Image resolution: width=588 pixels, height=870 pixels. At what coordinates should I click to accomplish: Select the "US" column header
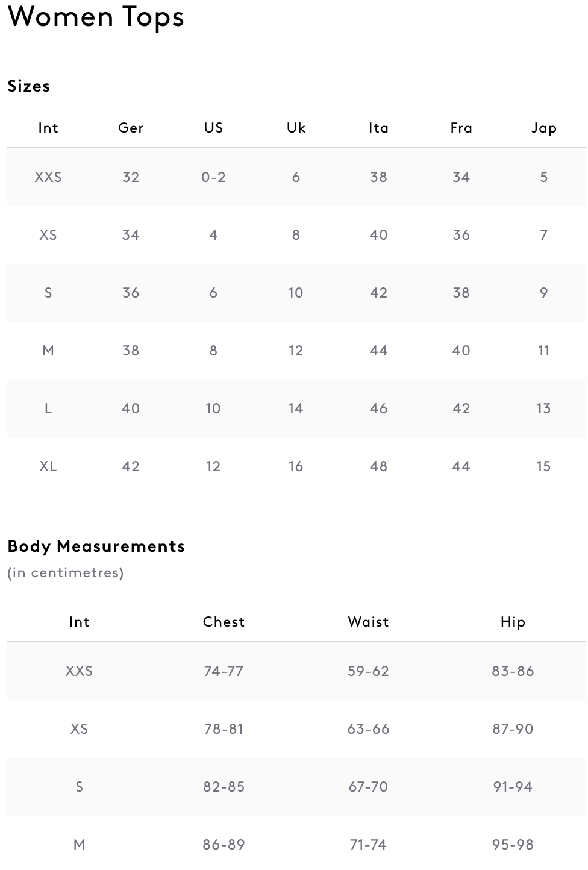tap(213, 128)
